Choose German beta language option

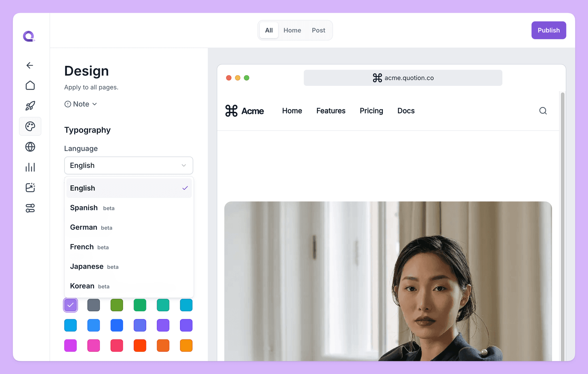pos(129,228)
